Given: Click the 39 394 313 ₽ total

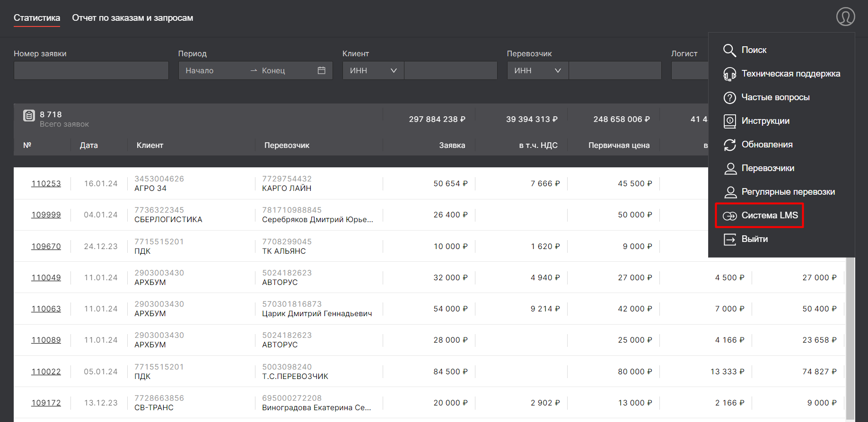Looking at the screenshot, I should 532,119.
